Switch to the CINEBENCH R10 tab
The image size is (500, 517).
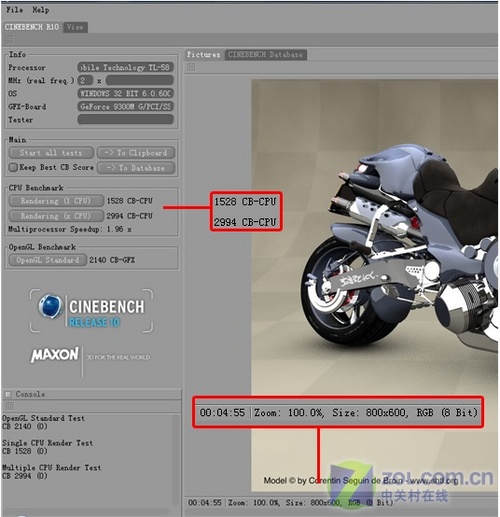[32, 27]
